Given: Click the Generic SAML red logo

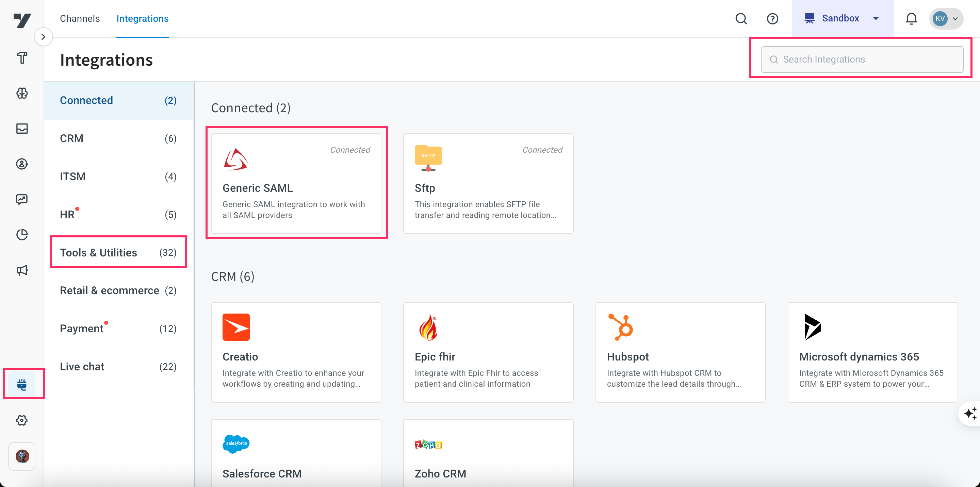Looking at the screenshot, I should point(236,159).
